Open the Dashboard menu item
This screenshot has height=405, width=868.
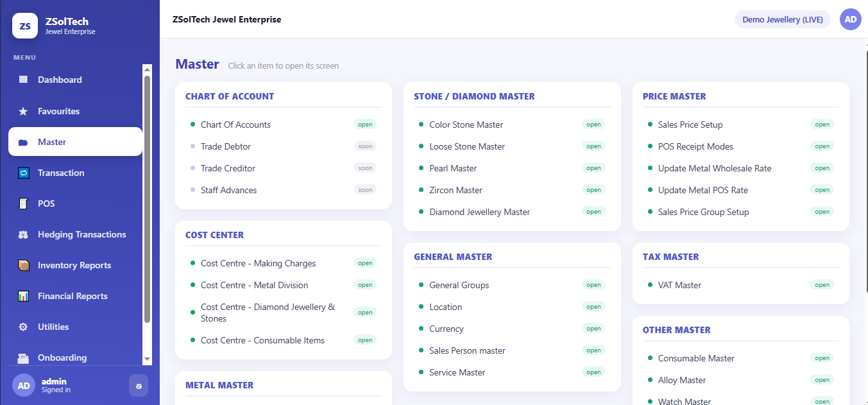(76, 80)
